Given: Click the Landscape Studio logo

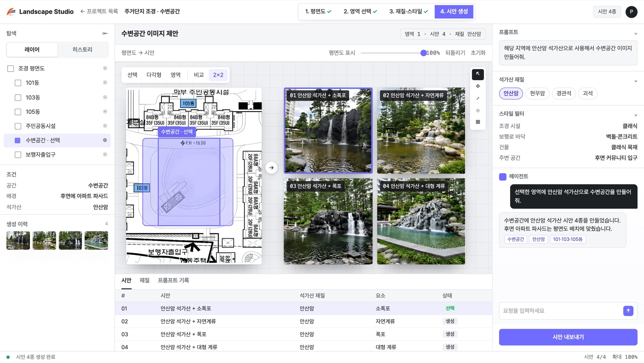Looking at the screenshot, I should click(40, 12).
